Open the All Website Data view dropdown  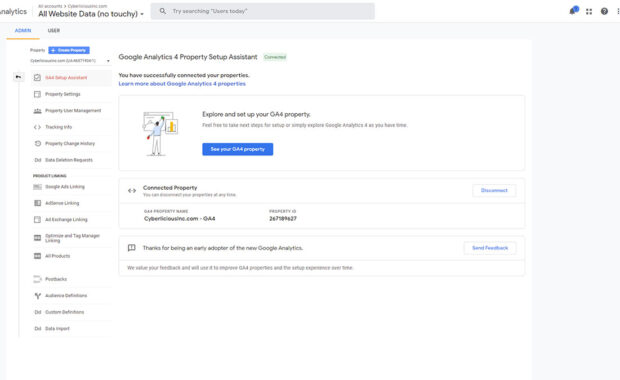pos(91,14)
